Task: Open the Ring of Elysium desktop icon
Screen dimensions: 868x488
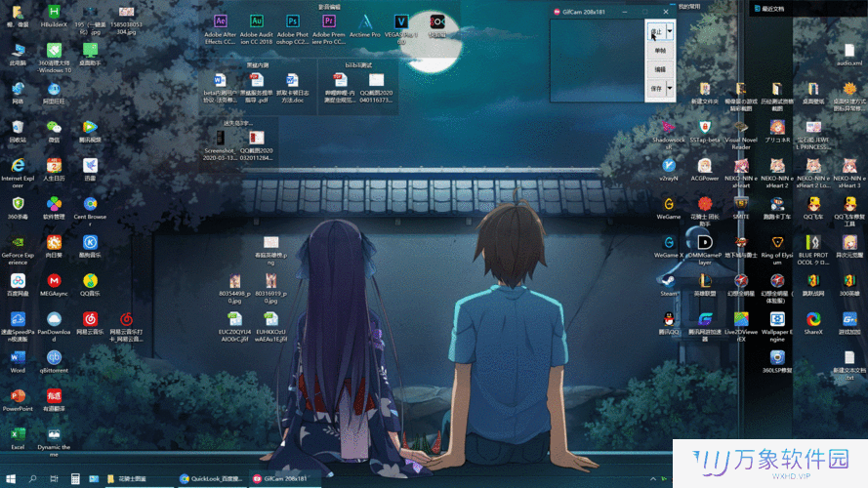Action: tap(777, 250)
